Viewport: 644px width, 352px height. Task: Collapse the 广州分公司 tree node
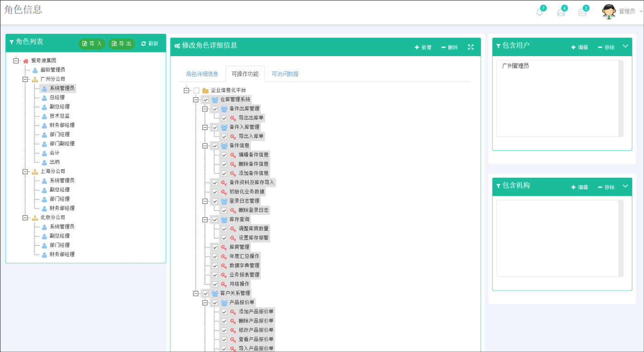pos(25,79)
